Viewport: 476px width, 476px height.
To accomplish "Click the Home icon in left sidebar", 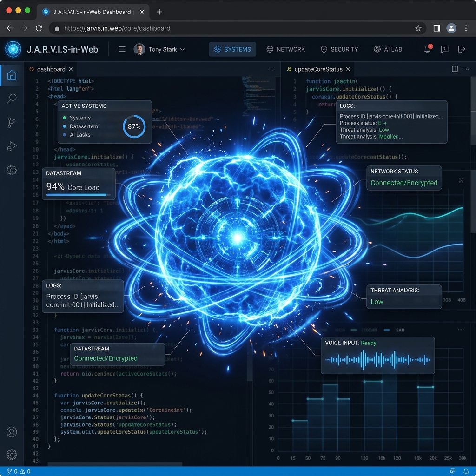I will click(12, 75).
